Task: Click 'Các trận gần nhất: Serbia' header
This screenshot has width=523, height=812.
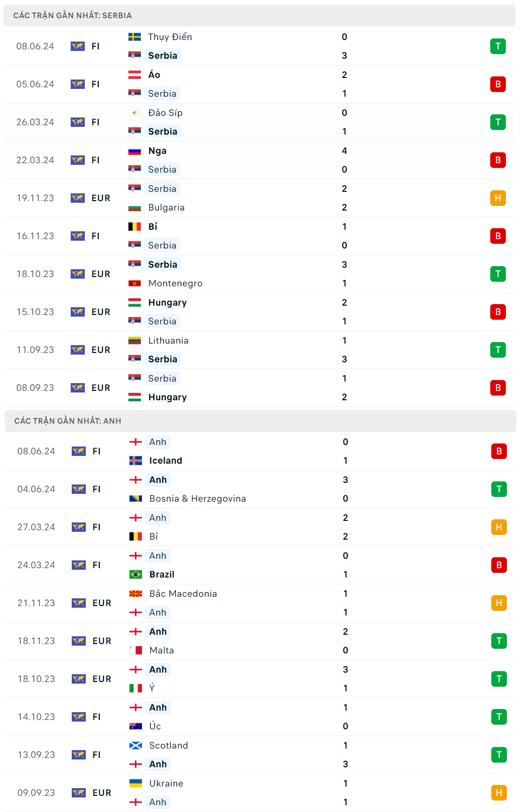Action: pos(72,16)
